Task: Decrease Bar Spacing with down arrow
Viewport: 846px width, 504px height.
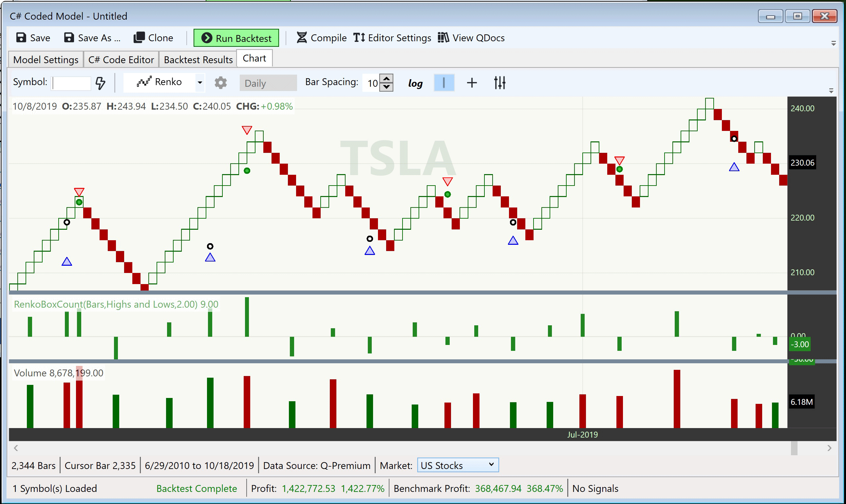Action: click(386, 87)
